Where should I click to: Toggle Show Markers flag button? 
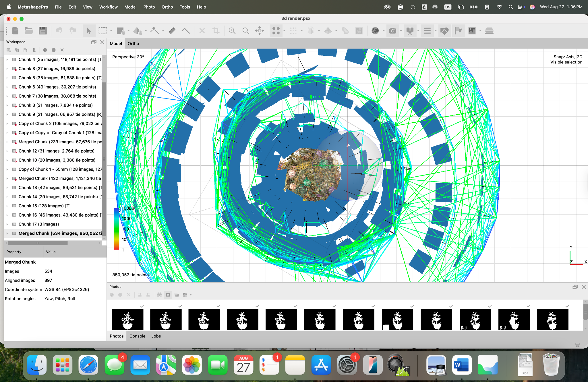(458, 31)
